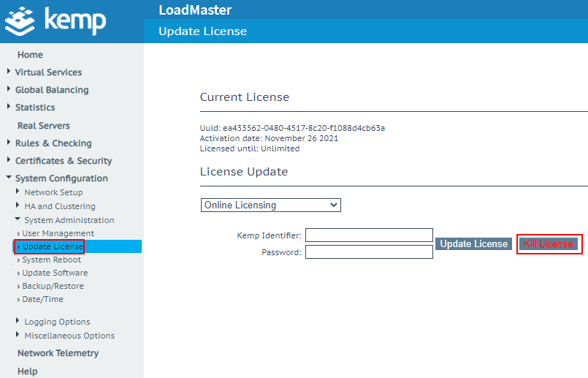The width and height of the screenshot is (588, 378).
Task: Go to Network Telemetry
Action: click(x=58, y=353)
